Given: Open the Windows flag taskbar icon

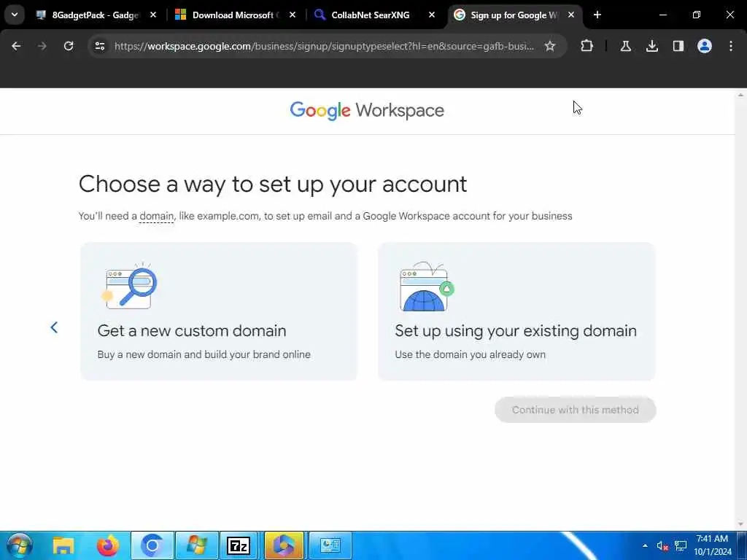Looking at the screenshot, I should click(197, 545).
